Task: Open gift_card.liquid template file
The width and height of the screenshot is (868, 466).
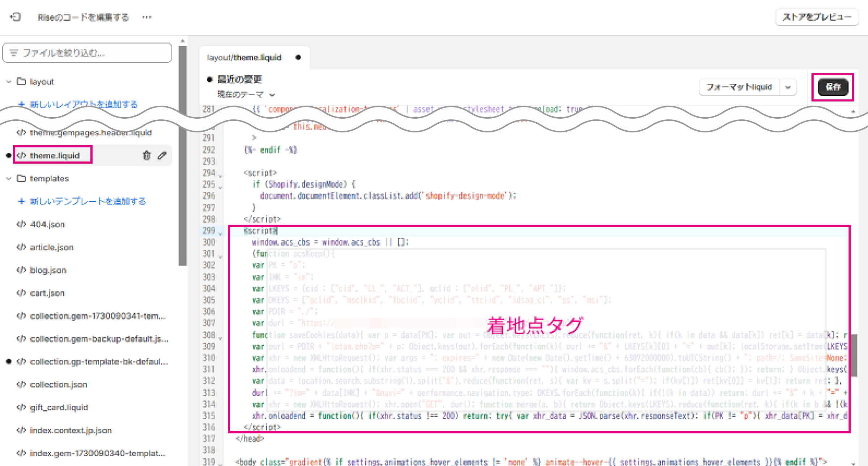Action: 59,407
